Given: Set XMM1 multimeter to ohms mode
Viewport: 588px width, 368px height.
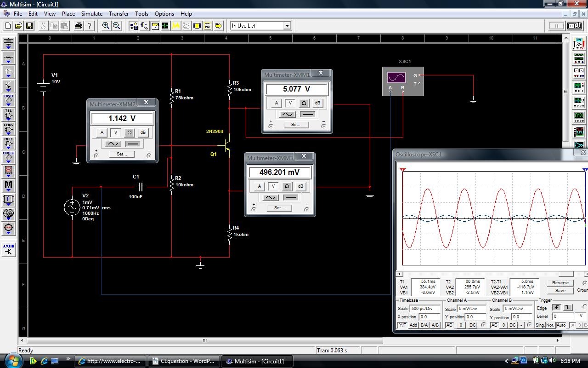Looking at the screenshot, I should coord(304,103).
